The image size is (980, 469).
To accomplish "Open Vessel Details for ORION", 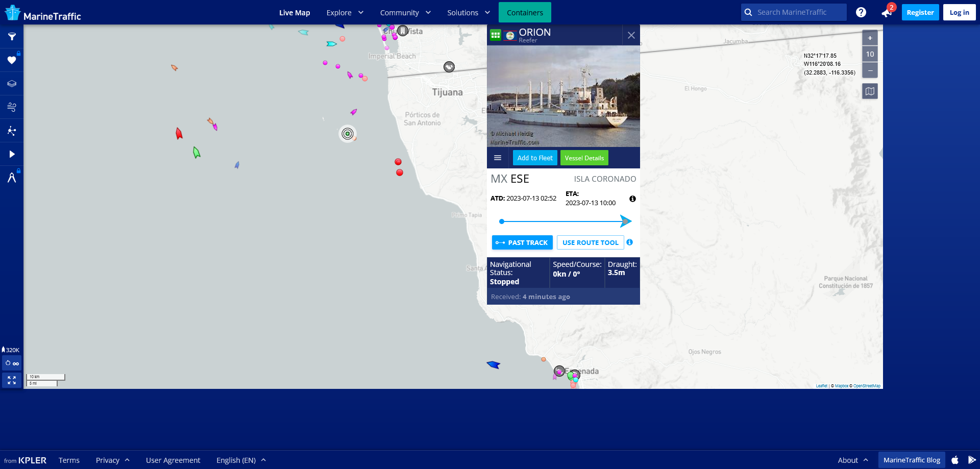I will (x=584, y=158).
